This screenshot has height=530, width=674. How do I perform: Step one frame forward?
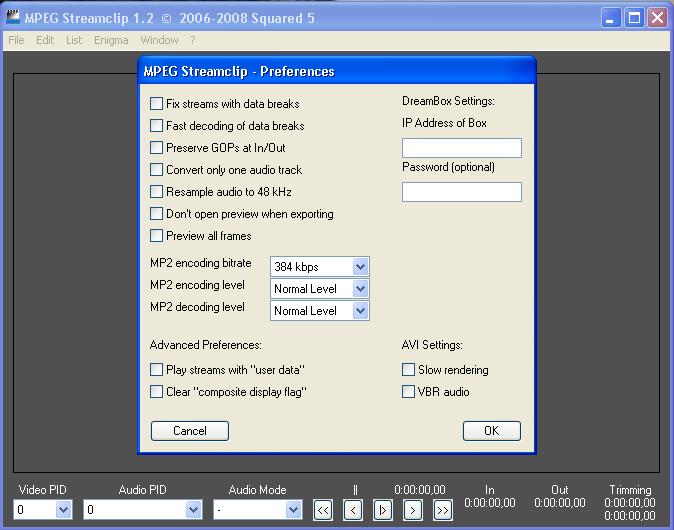tap(413, 510)
